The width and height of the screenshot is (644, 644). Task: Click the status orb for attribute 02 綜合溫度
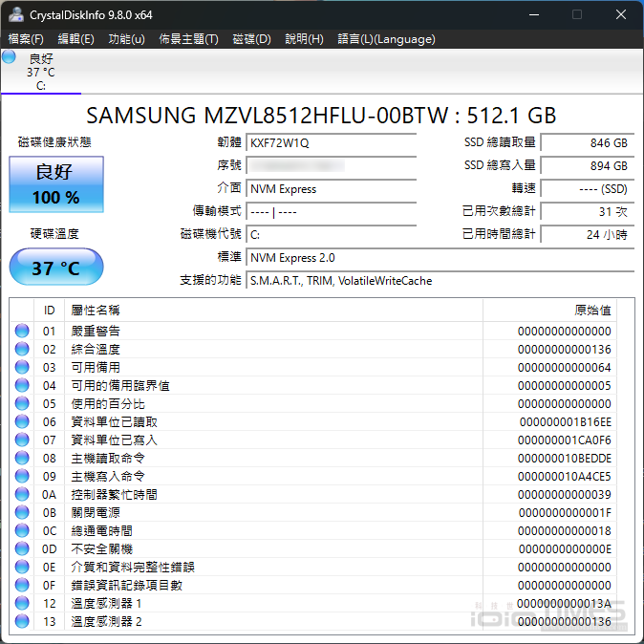[x=22, y=349]
